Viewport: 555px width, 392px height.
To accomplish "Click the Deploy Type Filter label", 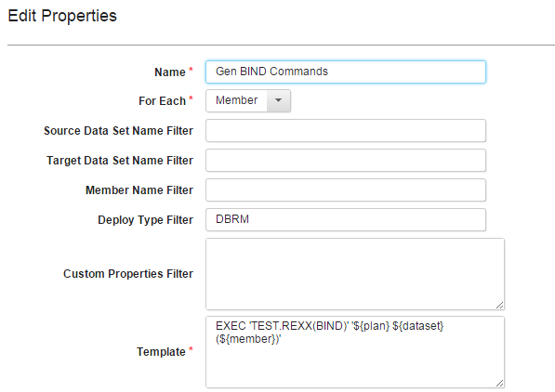I will [x=145, y=220].
